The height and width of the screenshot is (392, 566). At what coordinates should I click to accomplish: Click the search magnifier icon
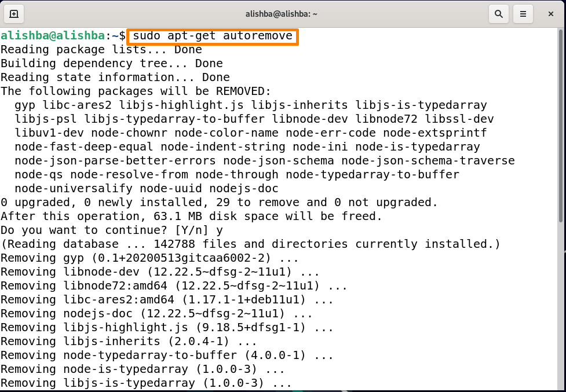click(x=498, y=13)
